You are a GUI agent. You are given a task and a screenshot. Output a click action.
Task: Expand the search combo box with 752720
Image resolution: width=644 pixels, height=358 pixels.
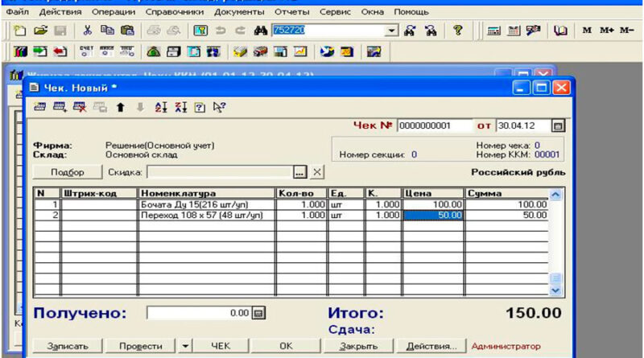tap(392, 30)
